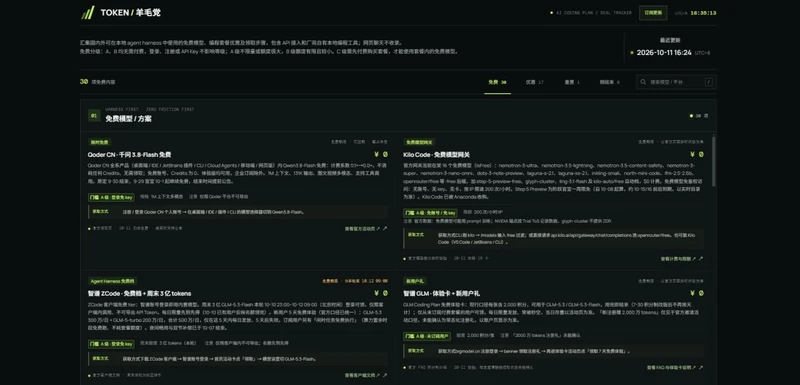Switch to the 优惠 17 tab
This screenshot has height=385, width=800.
[x=535, y=82]
